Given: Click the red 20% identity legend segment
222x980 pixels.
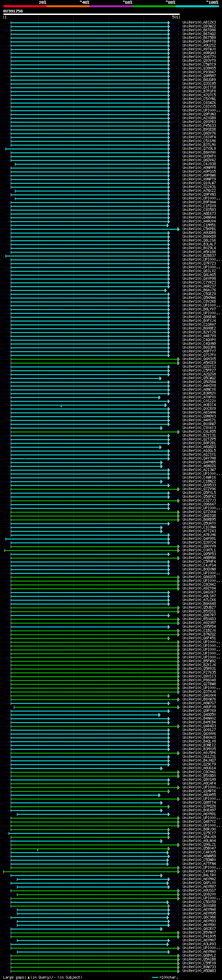Looking at the screenshot, I should pos(25,6).
